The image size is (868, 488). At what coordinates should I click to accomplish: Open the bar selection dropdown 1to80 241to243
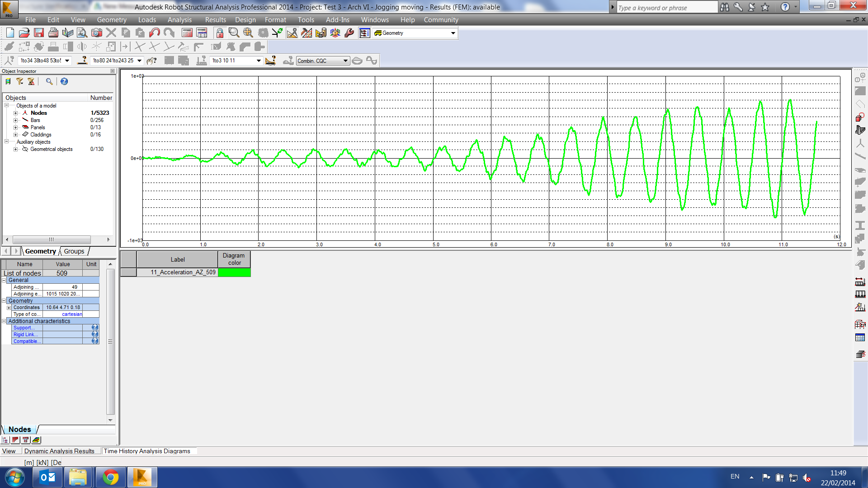click(140, 61)
